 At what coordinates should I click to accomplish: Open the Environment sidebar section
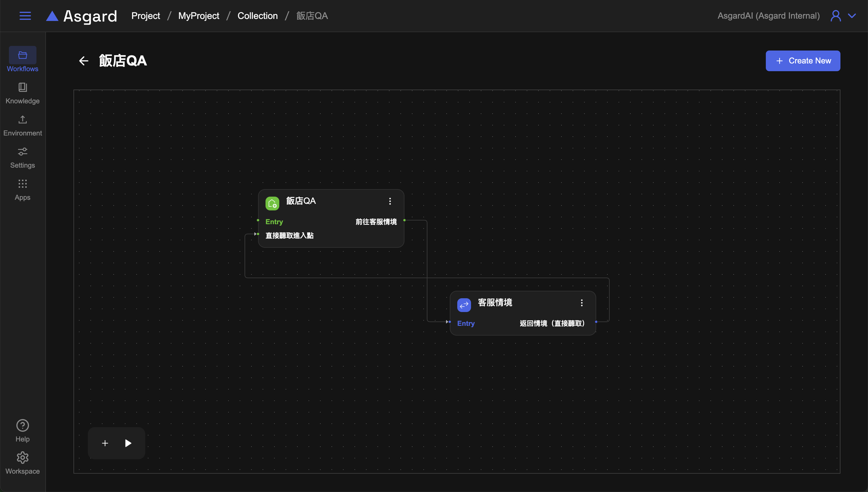tap(23, 125)
